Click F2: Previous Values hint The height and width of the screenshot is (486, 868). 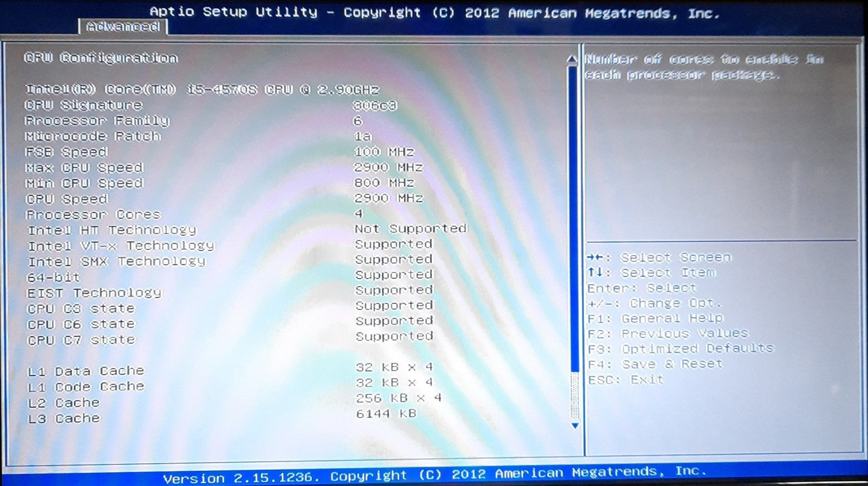tap(668, 333)
